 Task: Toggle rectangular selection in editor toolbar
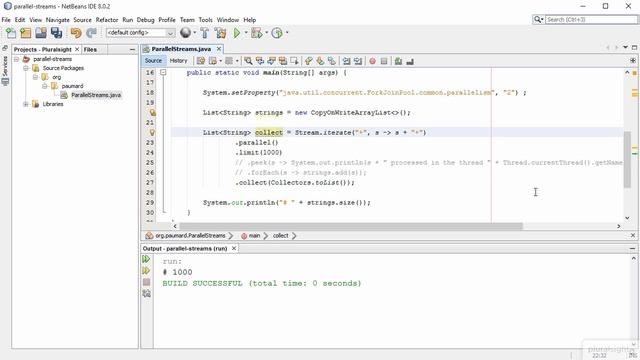click(x=294, y=61)
